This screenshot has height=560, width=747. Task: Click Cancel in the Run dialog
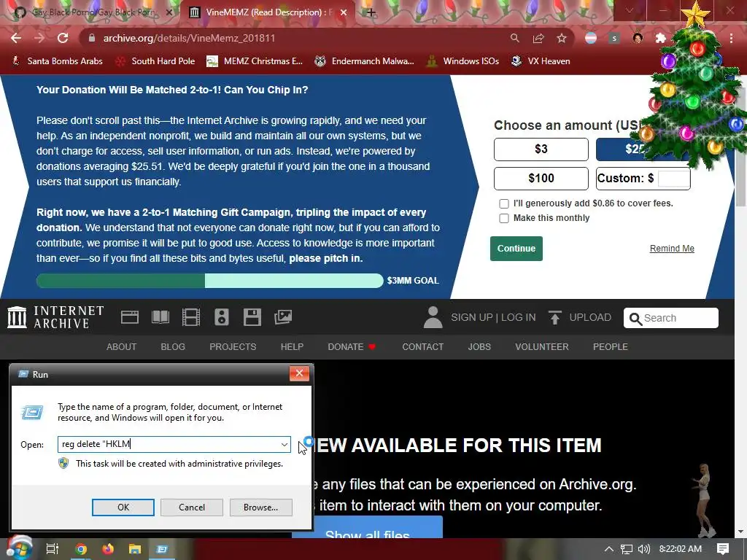(x=192, y=507)
